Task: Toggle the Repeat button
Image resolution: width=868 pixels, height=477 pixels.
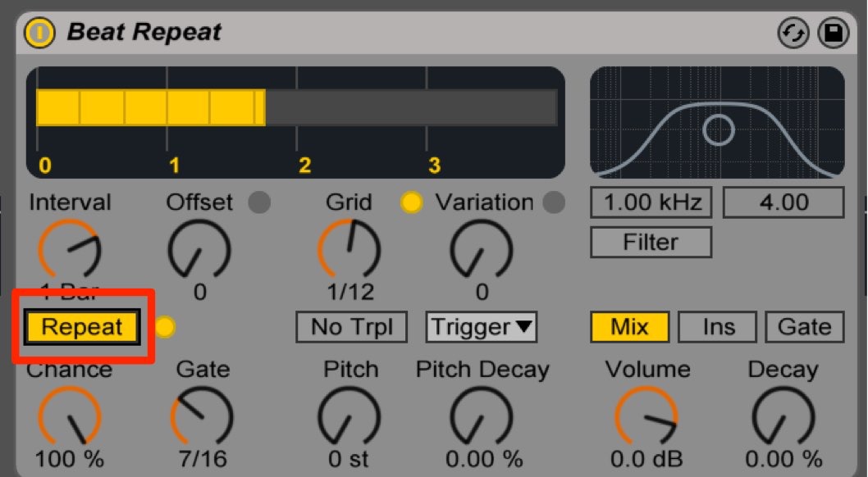Action: tap(82, 327)
